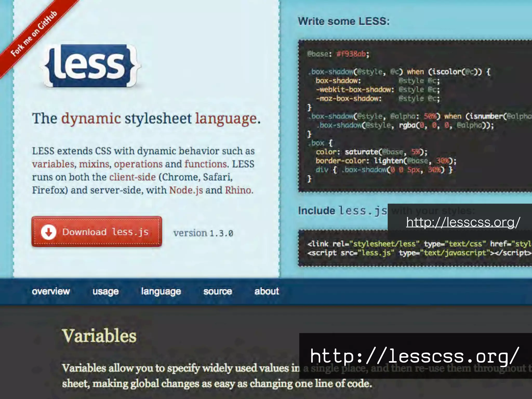Click the version 1.3.0 text

203,233
